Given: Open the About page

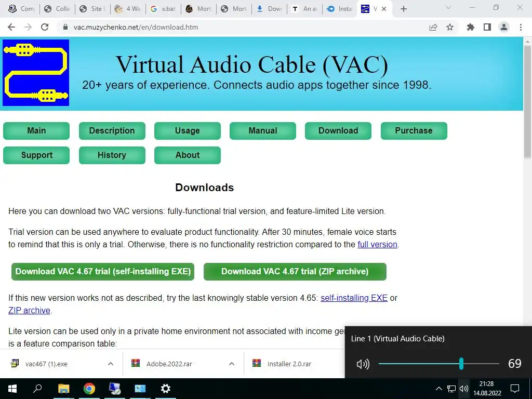Looking at the screenshot, I should pyautogui.click(x=187, y=155).
